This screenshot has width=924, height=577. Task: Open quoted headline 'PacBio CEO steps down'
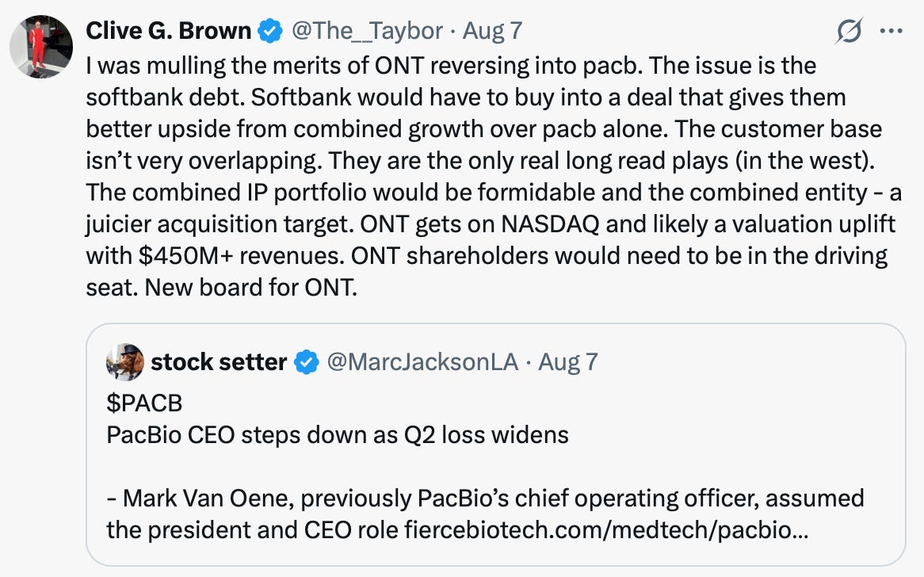click(x=338, y=435)
